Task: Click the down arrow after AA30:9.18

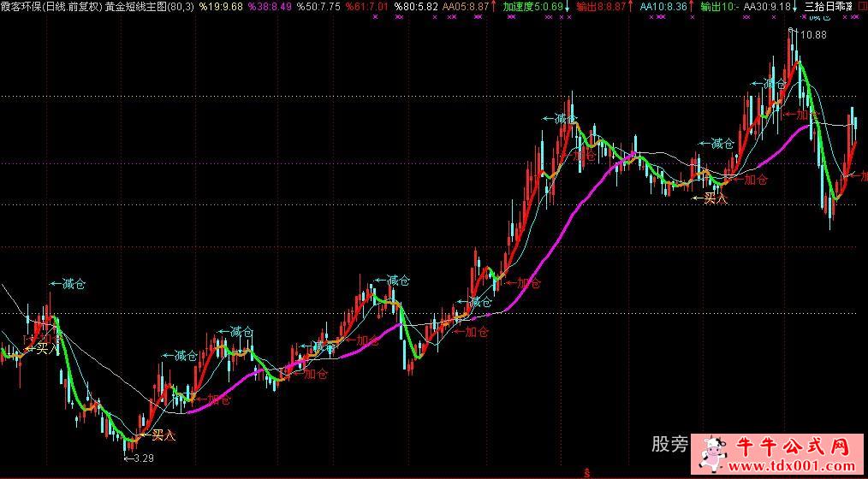Action: click(798, 6)
